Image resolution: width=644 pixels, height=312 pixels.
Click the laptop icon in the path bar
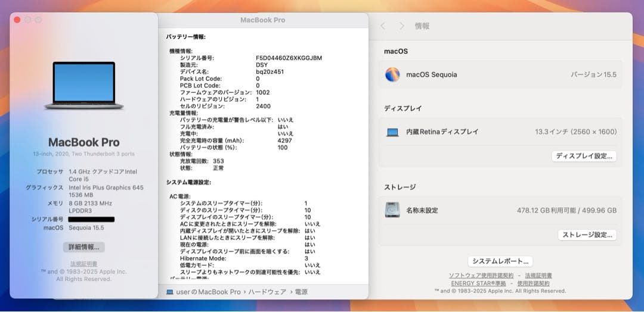tap(170, 292)
